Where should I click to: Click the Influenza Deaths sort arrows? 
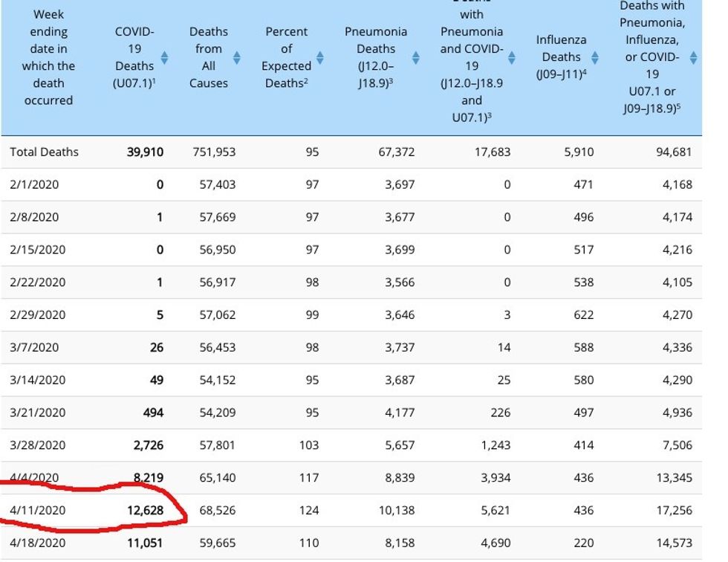pyautogui.click(x=595, y=57)
